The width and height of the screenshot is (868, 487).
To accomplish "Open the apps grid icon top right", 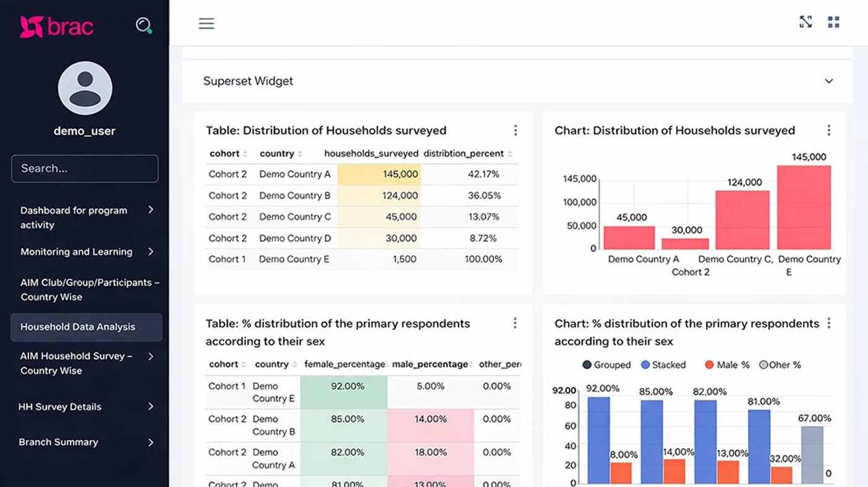I will 833,22.
